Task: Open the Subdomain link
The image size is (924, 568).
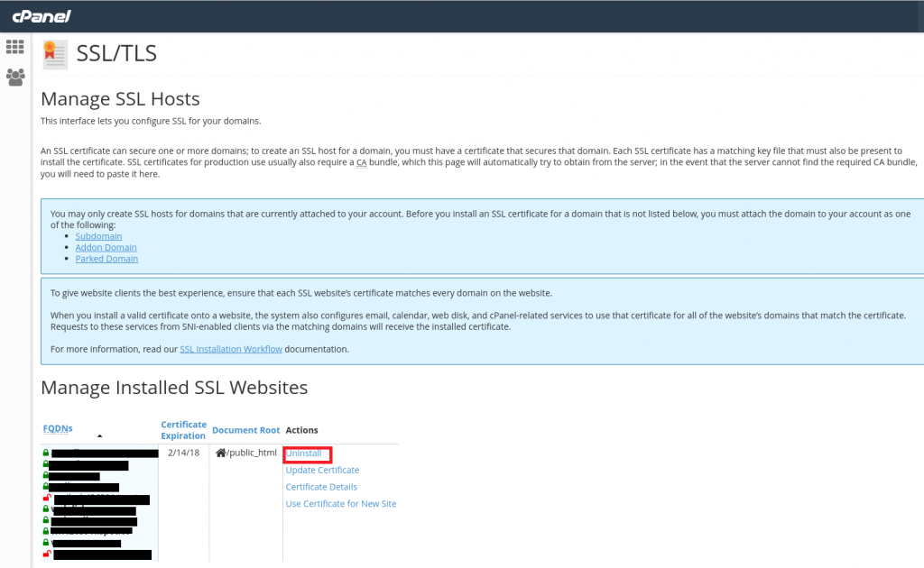Action: point(98,235)
